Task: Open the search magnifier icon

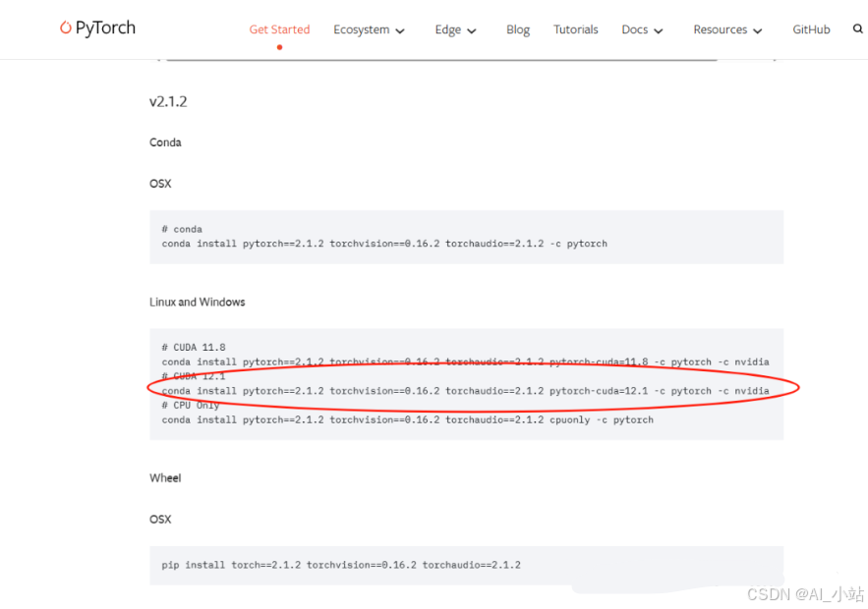Action: 857,28
